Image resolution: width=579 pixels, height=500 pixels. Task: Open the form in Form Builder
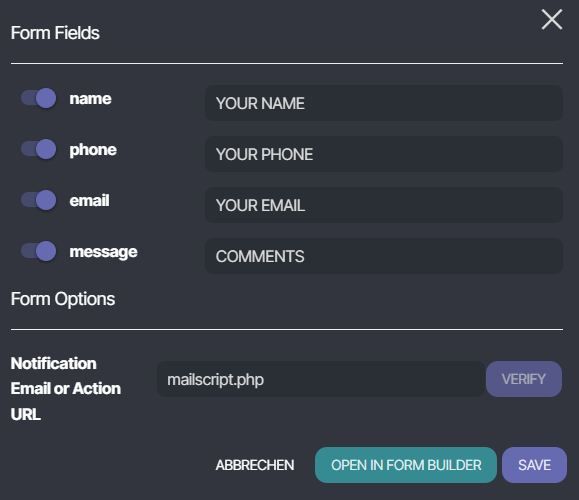(406, 465)
